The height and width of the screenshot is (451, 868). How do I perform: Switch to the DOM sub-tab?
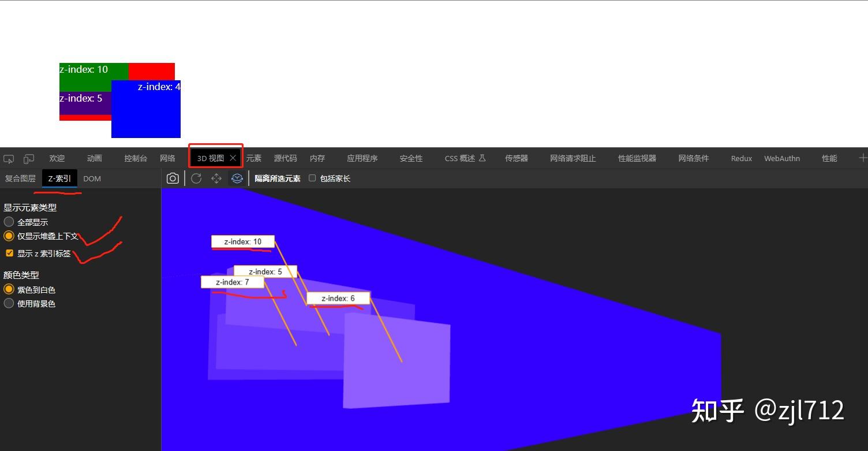92,178
